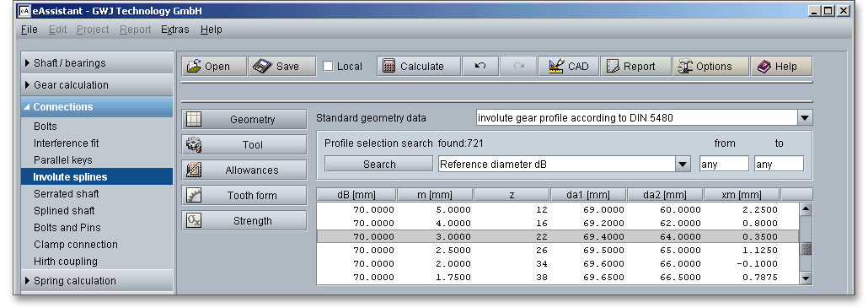The height and width of the screenshot is (308, 868).
Task: Expand Shaft / bearings section
Action: coord(96,63)
